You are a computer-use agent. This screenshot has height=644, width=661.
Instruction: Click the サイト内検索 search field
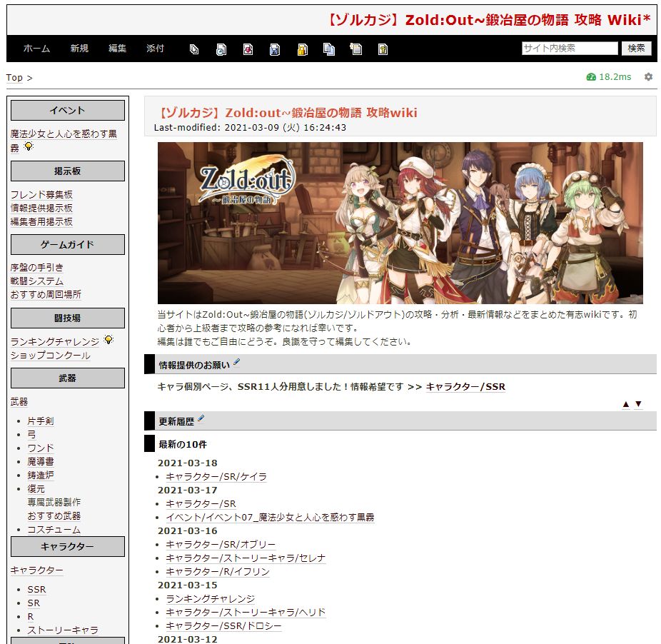pyautogui.click(x=570, y=48)
